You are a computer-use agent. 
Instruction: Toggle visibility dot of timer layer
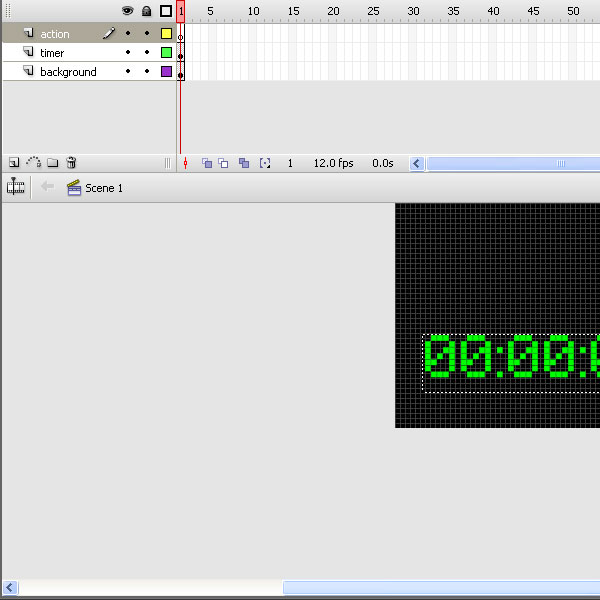click(x=128, y=52)
